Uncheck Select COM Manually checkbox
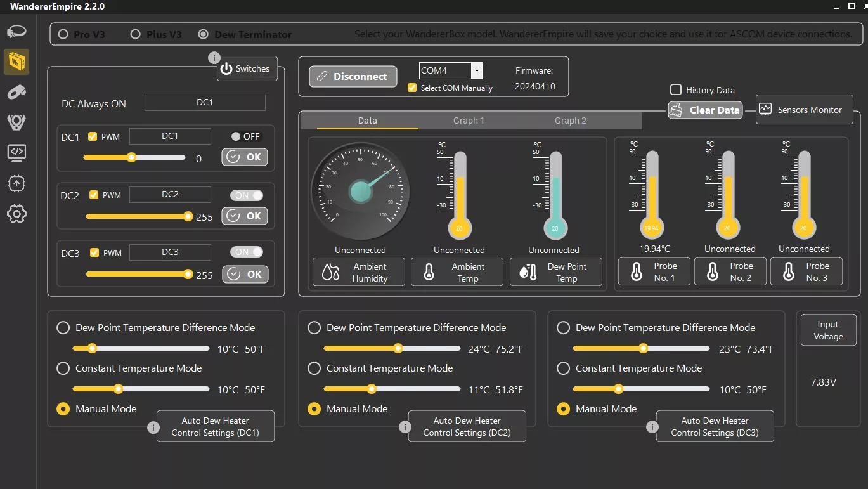The width and height of the screenshot is (868, 489). [412, 88]
